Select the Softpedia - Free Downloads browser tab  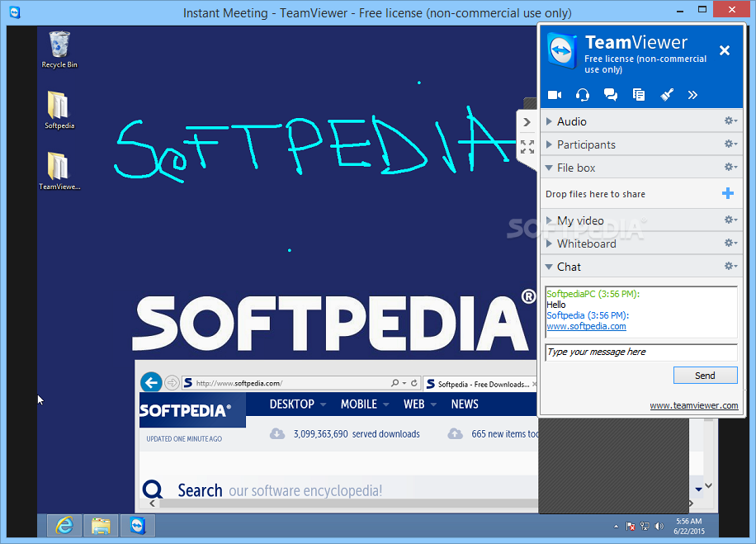[x=481, y=385]
